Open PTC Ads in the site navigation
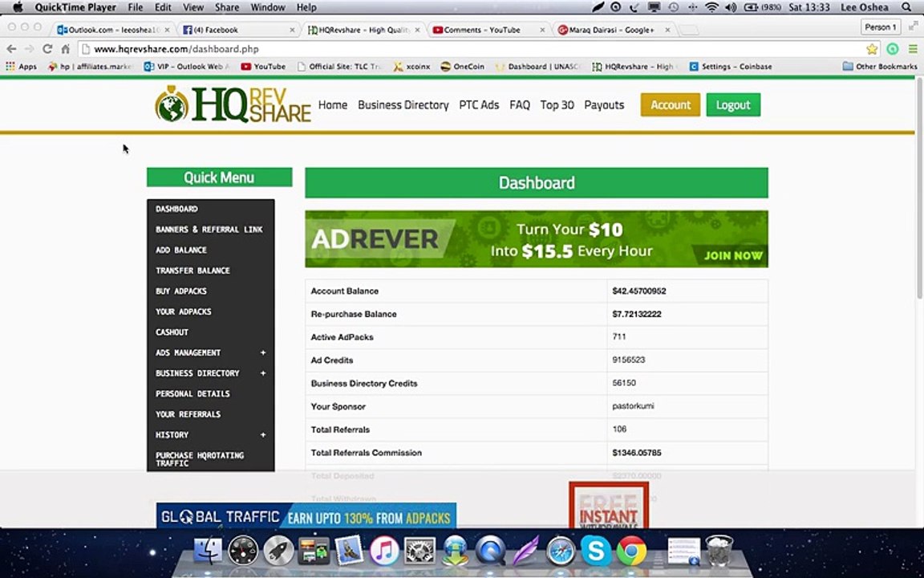 [479, 104]
